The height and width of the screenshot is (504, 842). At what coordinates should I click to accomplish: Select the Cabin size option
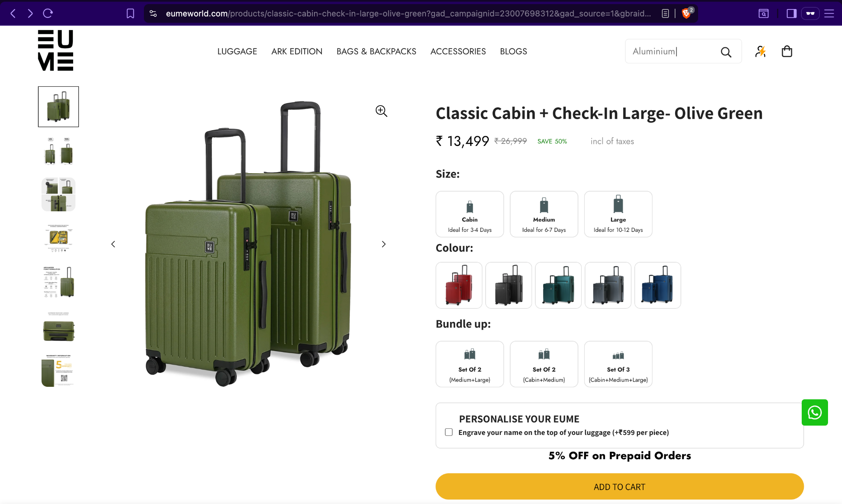coord(470,214)
